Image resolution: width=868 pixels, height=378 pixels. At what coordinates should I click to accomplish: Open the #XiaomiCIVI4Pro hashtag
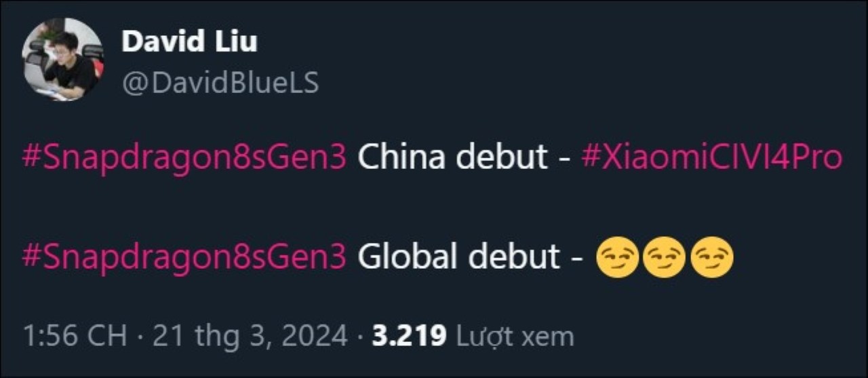pyautogui.click(x=712, y=158)
